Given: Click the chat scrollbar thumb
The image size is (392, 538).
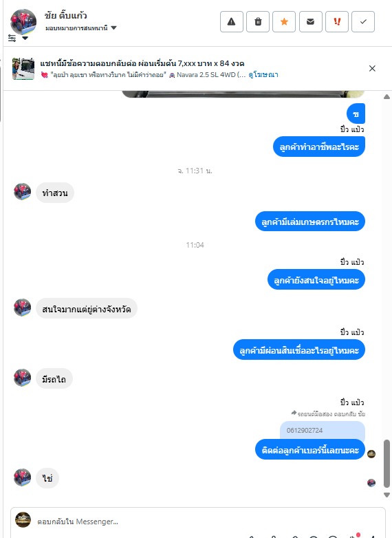Looking at the screenshot, I should tap(387, 464).
